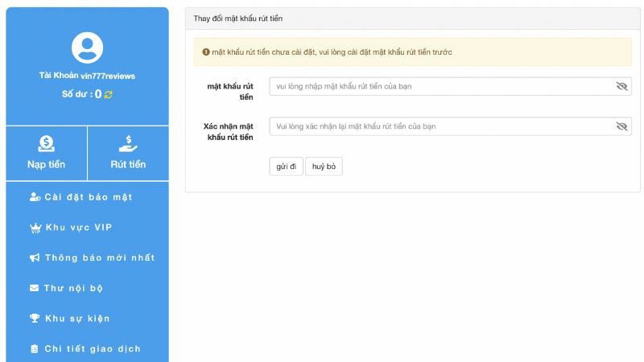The width and height of the screenshot is (644, 362).
Task: Focus the mật khẩu rút tiền input field
Action: 440,86
